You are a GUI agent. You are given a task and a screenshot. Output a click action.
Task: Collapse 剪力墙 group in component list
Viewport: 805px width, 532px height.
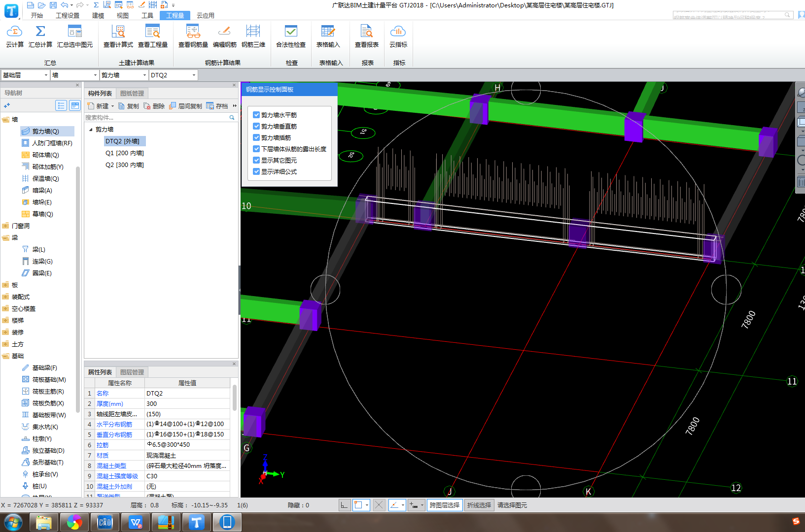(91, 130)
